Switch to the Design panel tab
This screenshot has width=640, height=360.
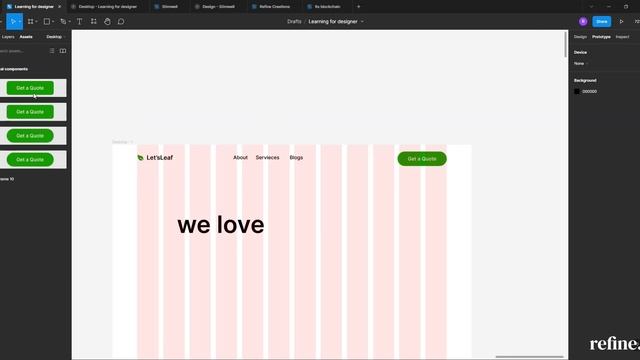(580, 37)
